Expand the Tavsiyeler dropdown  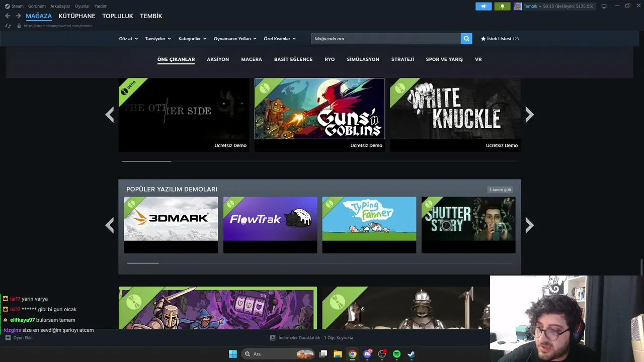pyautogui.click(x=158, y=39)
